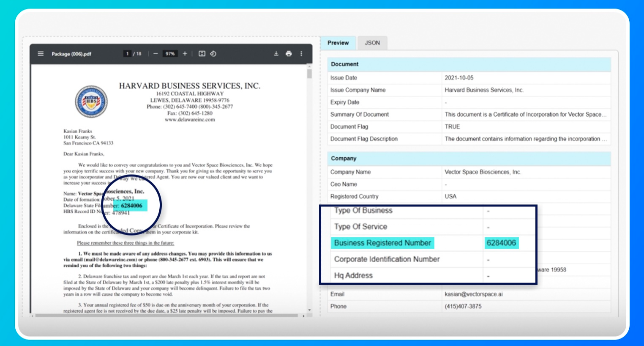644x346 pixels.
Task: Select the Issue Date value 2021-10-05
Action: pos(459,78)
